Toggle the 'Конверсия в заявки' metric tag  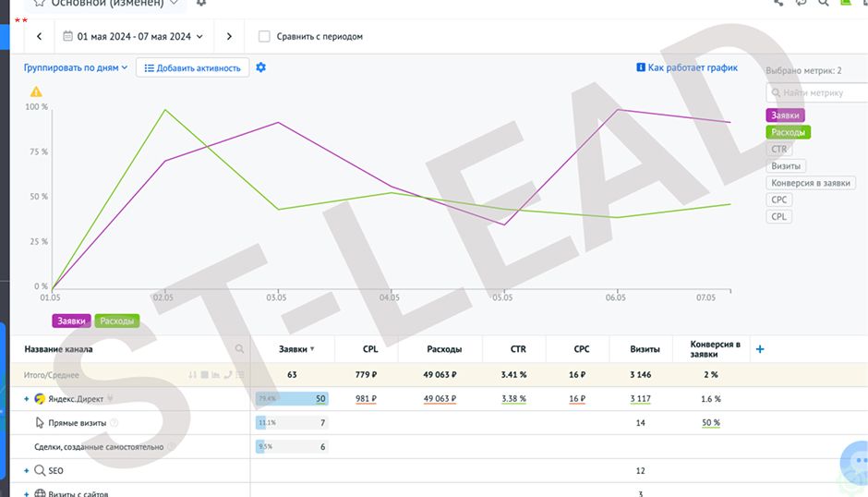[811, 183]
